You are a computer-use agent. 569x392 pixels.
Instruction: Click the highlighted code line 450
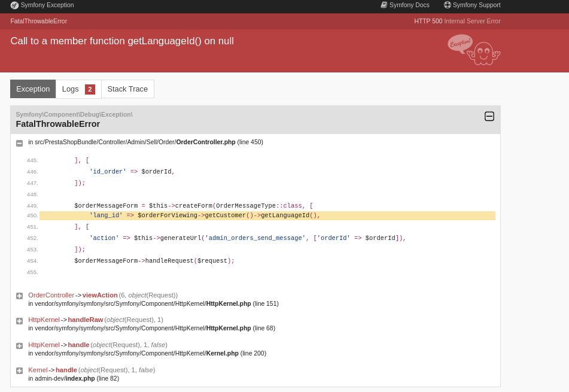click(209, 215)
